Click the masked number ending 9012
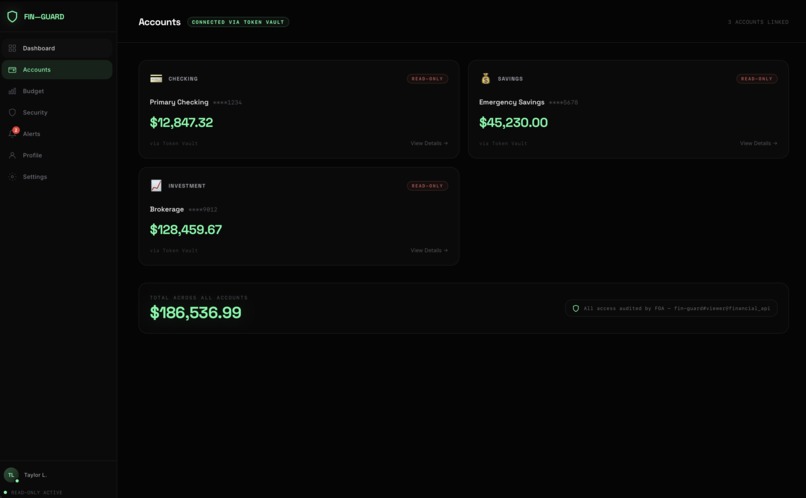 (x=203, y=210)
